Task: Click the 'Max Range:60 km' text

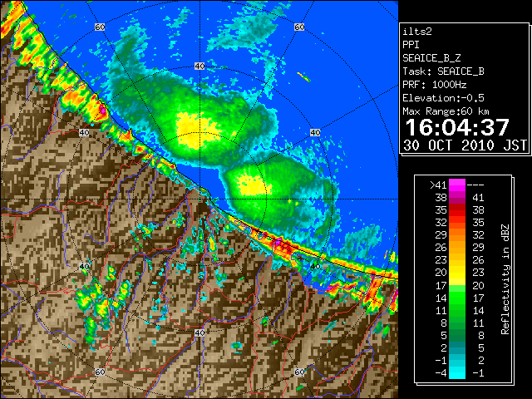Action: pyautogui.click(x=446, y=111)
